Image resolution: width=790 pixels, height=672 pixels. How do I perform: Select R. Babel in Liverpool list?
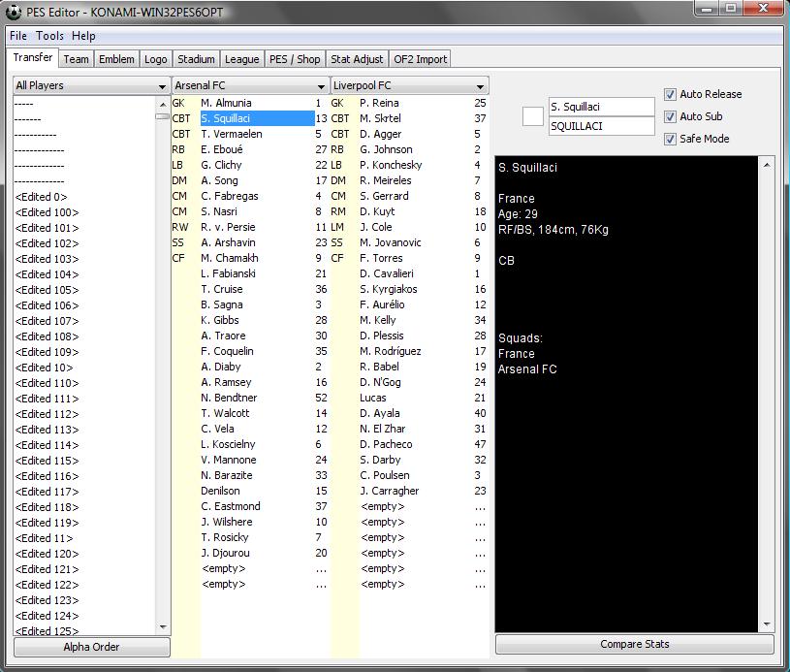point(409,367)
